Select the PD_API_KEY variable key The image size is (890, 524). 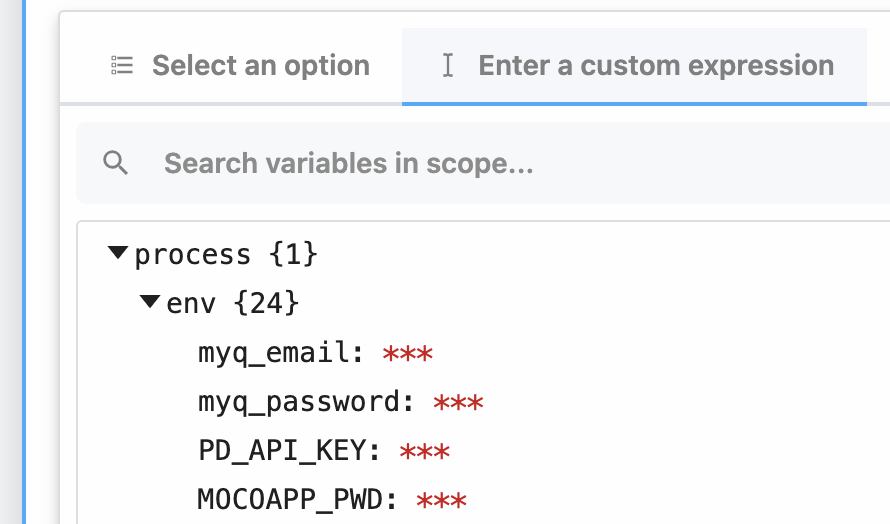(x=288, y=451)
